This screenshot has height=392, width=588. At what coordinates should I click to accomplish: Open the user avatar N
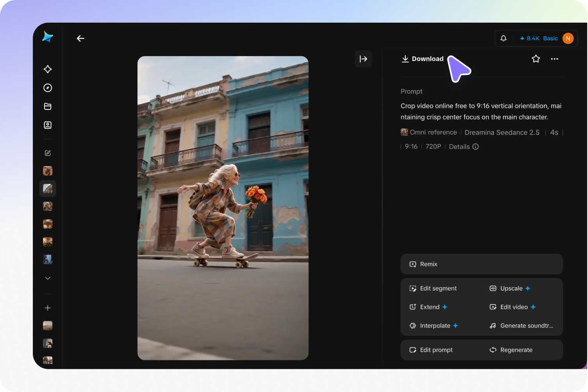[x=568, y=38]
